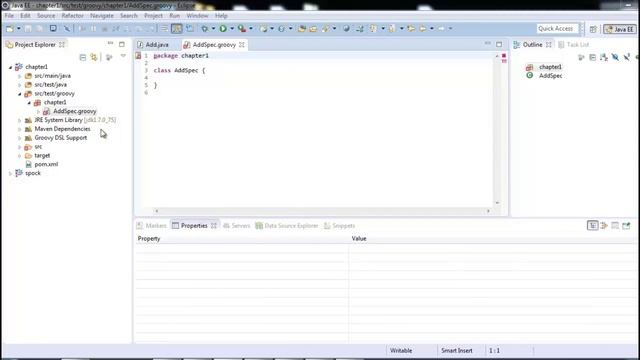The image size is (640, 360).
Task: Click the pom.xml file icon
Action: click(x=28, y=164)
